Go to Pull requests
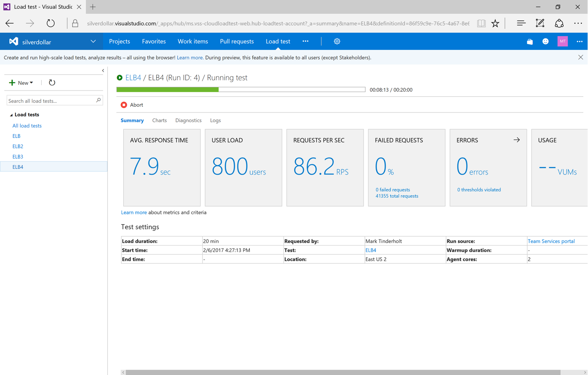 (x=237, y=41)
